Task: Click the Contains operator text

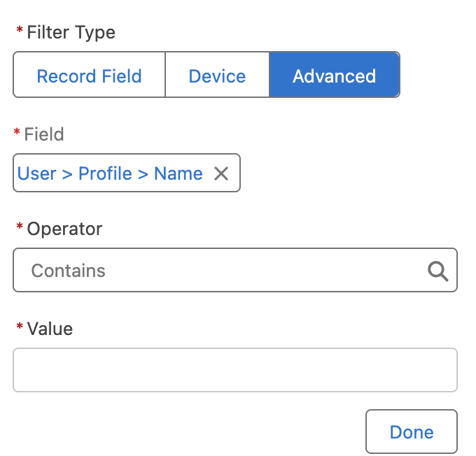Action: pos(69,271)
